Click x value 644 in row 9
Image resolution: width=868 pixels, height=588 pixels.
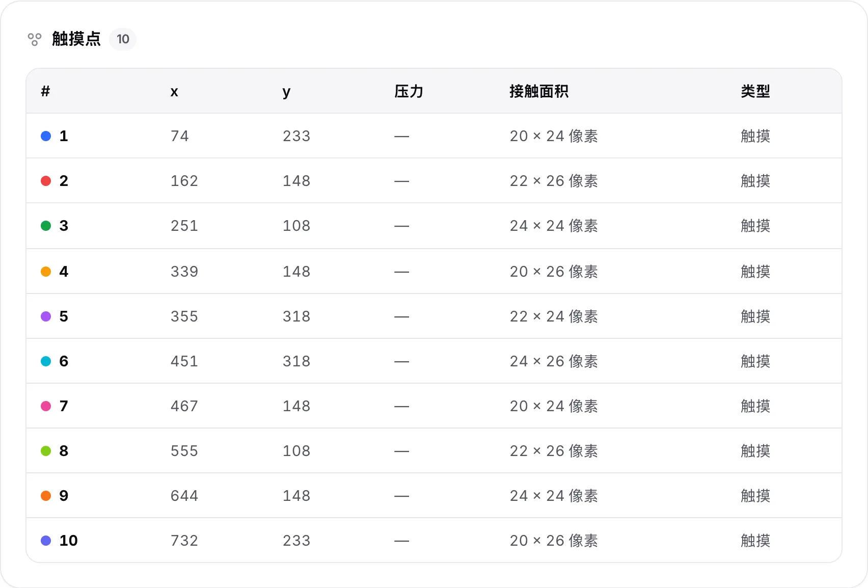coord(184,496)
